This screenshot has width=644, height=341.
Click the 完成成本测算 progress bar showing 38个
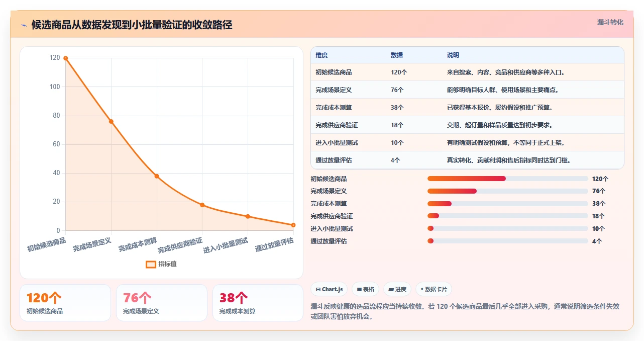pos(507,204)
